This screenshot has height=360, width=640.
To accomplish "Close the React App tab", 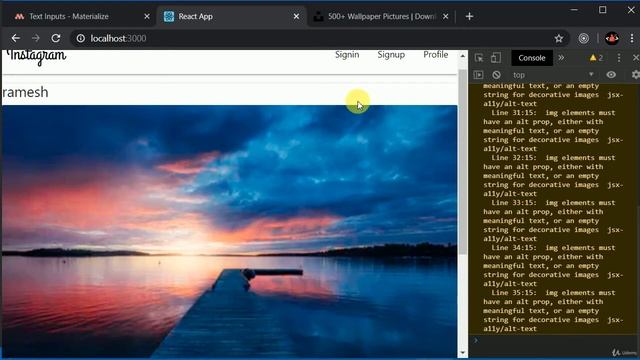I will coord(296,16).
